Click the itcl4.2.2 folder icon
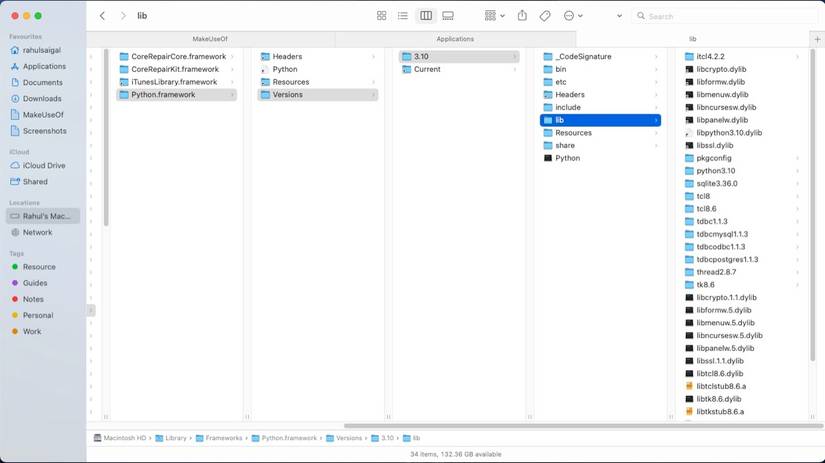Screen dimensions: 825x463 pos(689,56)
